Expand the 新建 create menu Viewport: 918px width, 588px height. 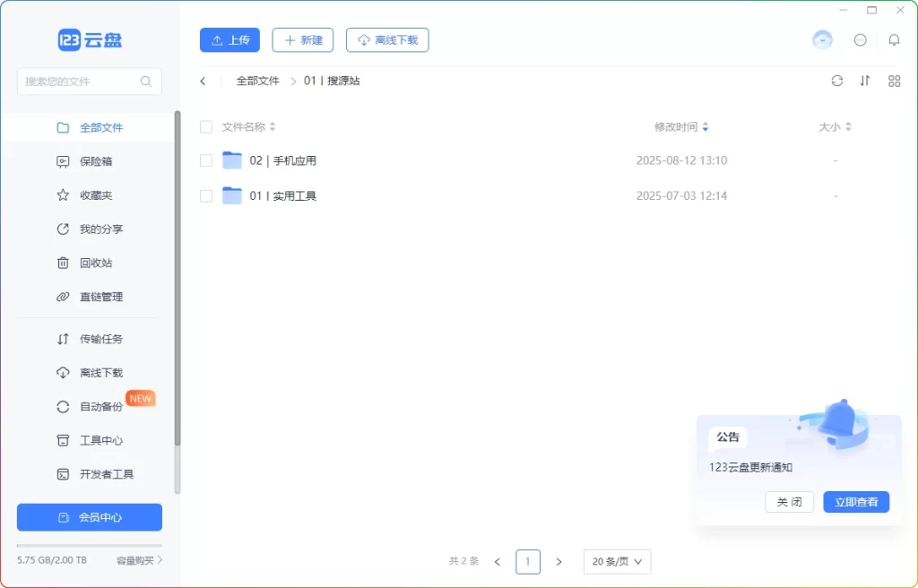click(x=303, y=40)
